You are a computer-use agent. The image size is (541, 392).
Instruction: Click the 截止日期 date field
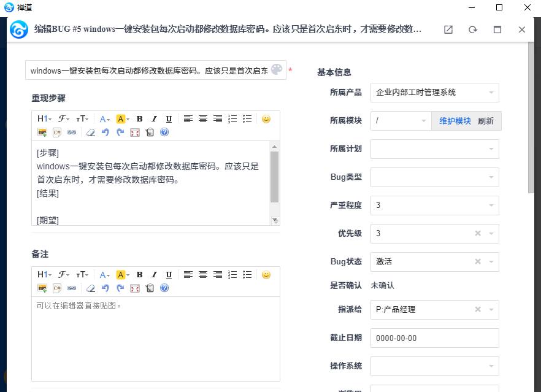coord(435,338)
